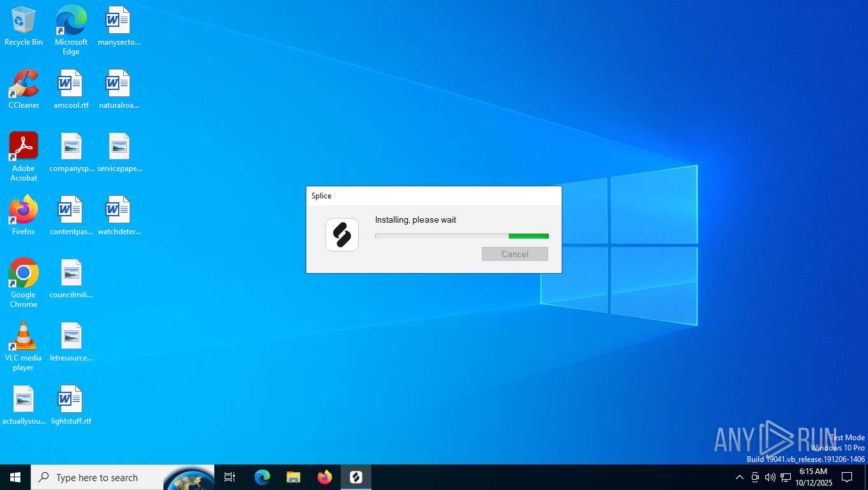The height and width of the screenshot is (490, 868).
Task: Select the watchdeter... Word document
Action: [x=119, y=216]
